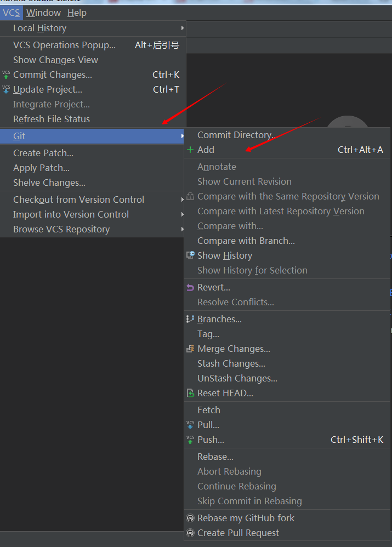Expand the Local History submenu arrow

click(182, 28)
